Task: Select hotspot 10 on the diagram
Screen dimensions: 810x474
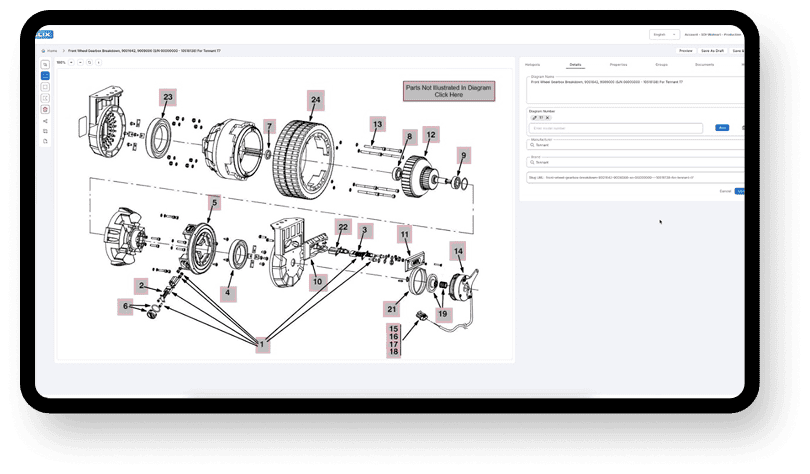Action: click(x=318, y=282)
